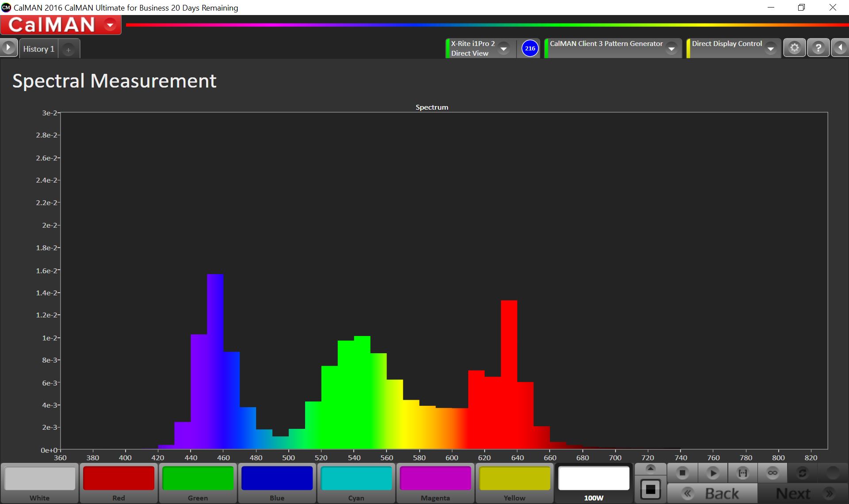Click the large pattern window square icon

[650, 489]
